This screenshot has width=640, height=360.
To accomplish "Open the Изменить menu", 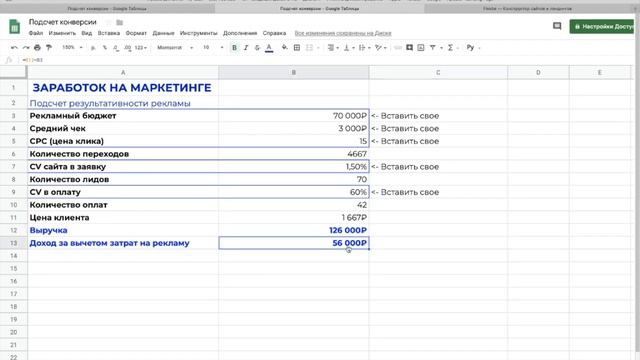I will click(x=62, y=33).
